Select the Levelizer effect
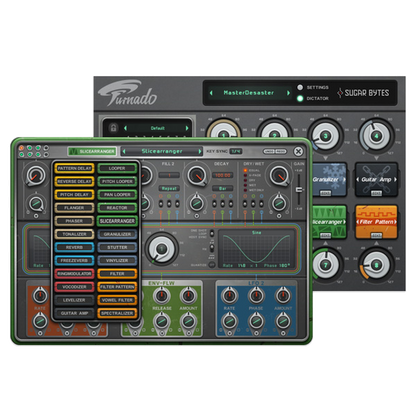416x416 pixels. point(74,300)
